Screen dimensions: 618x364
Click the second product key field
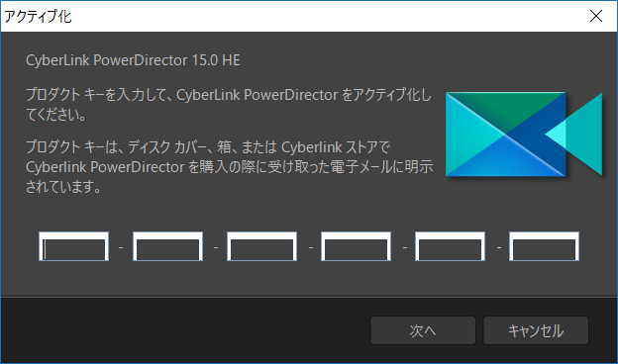pos(168,246)
